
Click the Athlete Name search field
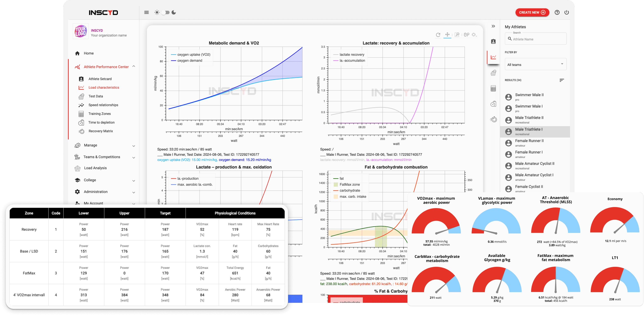(536, 39)
